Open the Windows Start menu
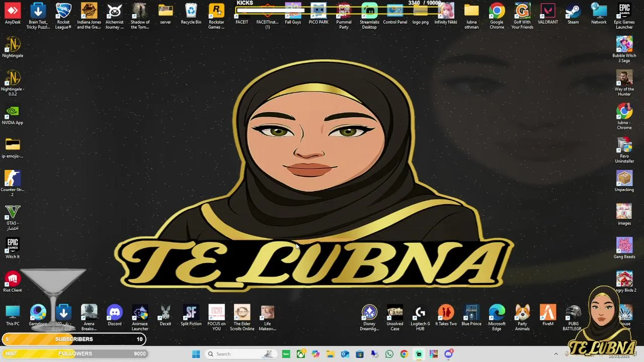This screenshot has width=644, height=362. [196, 354]
